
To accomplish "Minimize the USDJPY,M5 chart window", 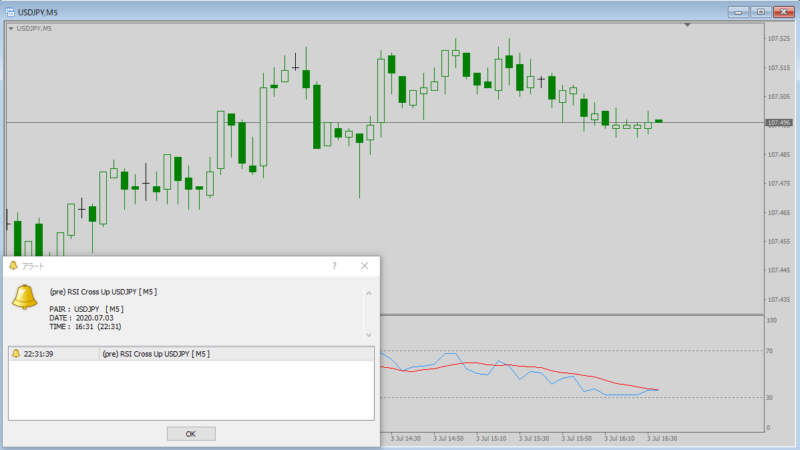I will coord(738,12).
